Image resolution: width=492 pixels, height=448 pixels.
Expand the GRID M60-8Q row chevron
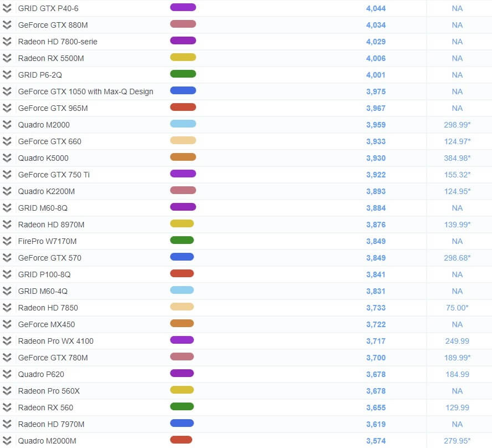(x=7, y=208)
